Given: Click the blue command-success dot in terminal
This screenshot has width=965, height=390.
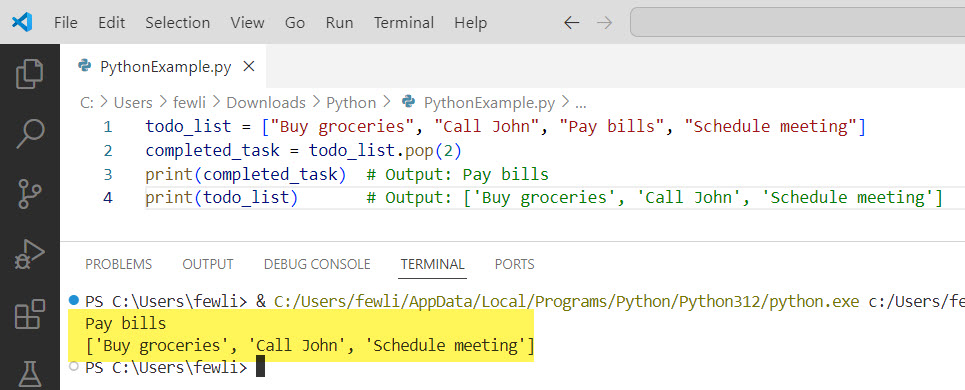Looking at the screenshot, I should [x=74, y=300].
